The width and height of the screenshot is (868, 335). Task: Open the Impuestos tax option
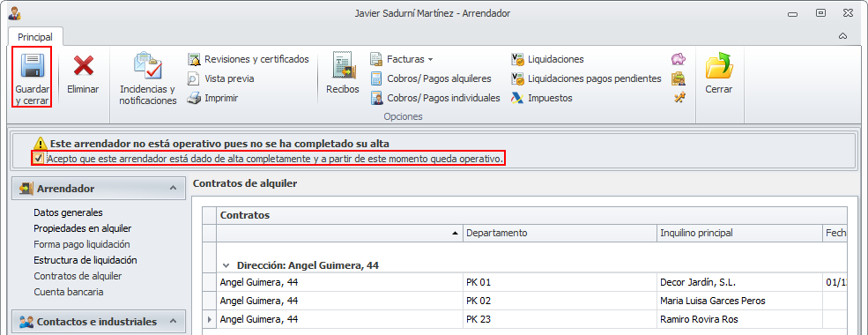(542, 98)
